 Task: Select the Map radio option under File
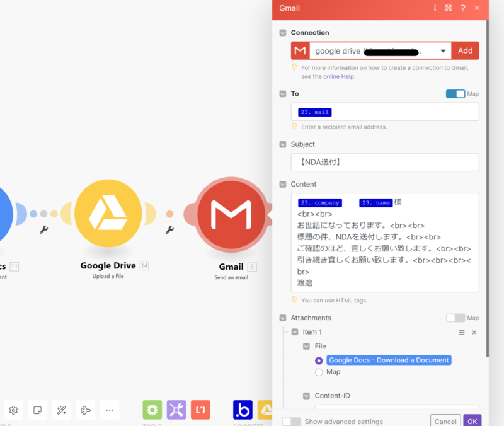click(x=319, y=372)
